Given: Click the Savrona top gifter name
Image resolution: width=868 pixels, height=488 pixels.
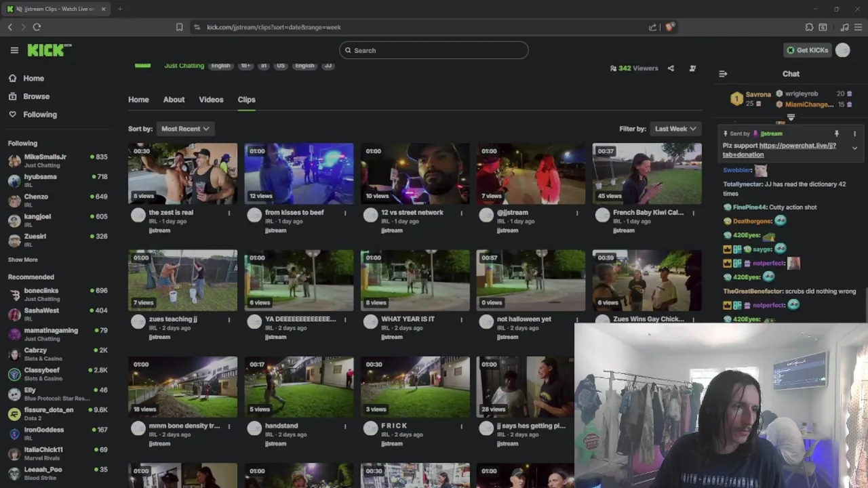Looking at the screenshot, I should (758, 95).
